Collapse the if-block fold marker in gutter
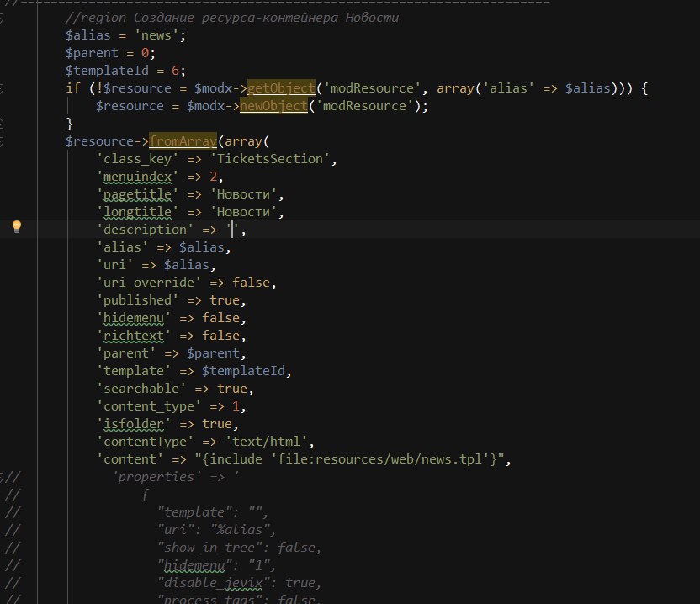Screen dimensions: 700x604 click(2, 88)
